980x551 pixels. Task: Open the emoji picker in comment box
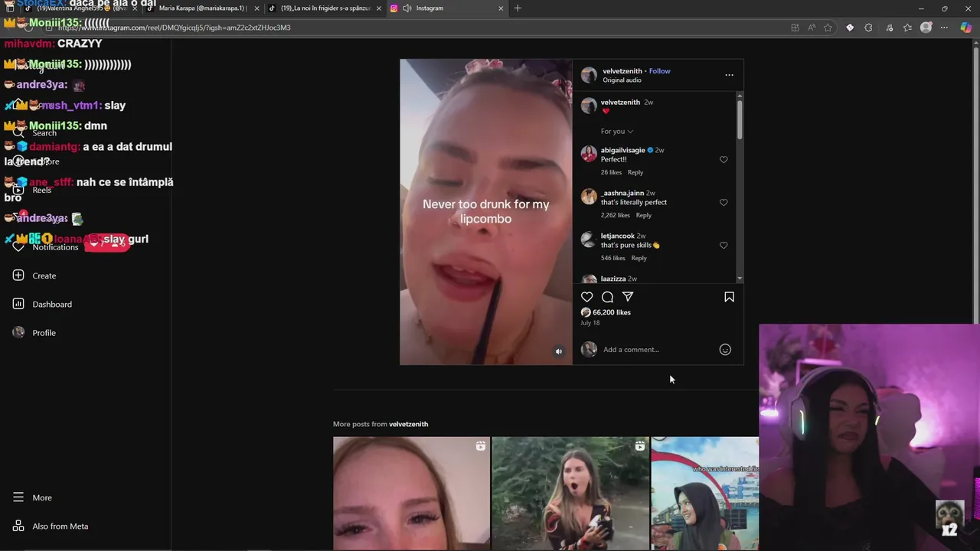(x=725, y=350)
